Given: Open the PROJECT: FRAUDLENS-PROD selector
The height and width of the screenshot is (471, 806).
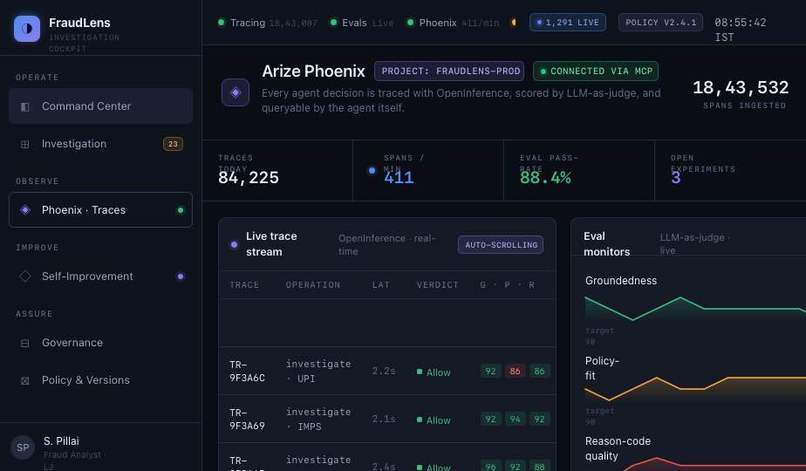Looking at the screenshot, I should [449, 71].
